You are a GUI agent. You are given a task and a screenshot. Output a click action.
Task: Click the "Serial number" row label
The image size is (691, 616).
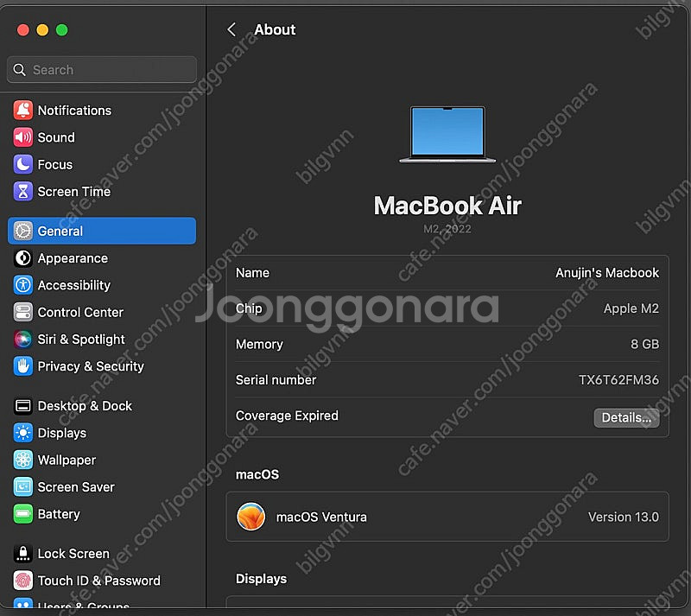(x=276, y=379)
